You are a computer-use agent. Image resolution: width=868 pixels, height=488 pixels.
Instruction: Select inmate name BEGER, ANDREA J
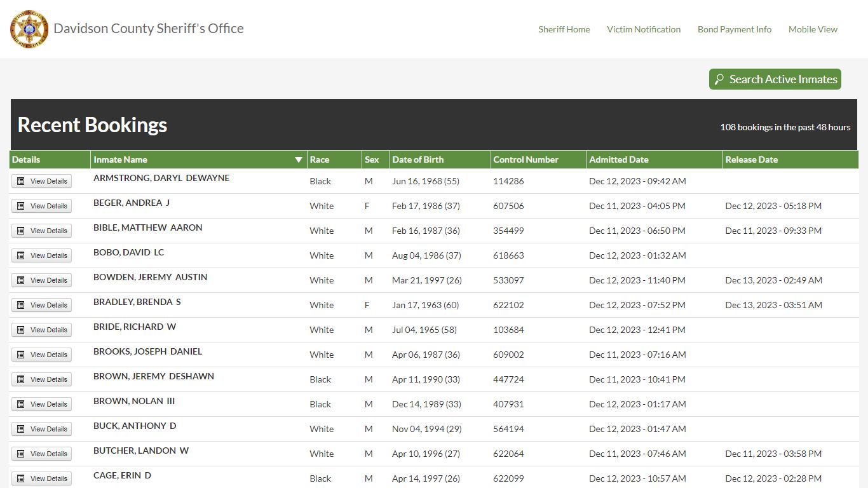click(132, 203)
